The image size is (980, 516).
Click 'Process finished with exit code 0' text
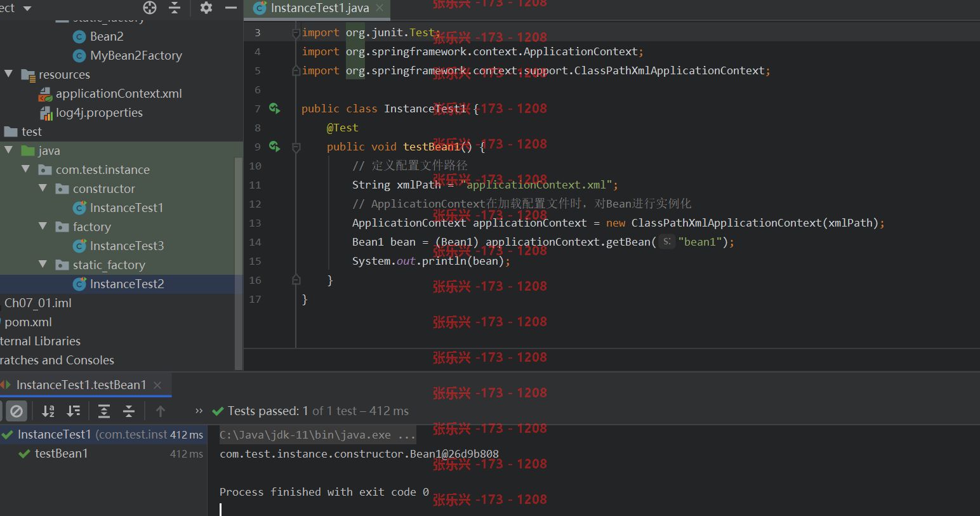pyautogui.click(x=324, y=492)
